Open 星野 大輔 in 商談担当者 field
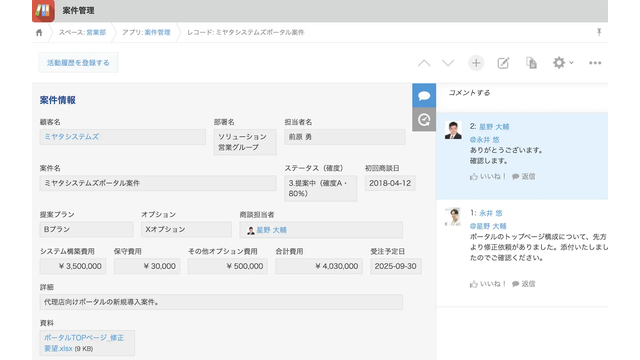640x360 pixels. (x=271, y=230)
